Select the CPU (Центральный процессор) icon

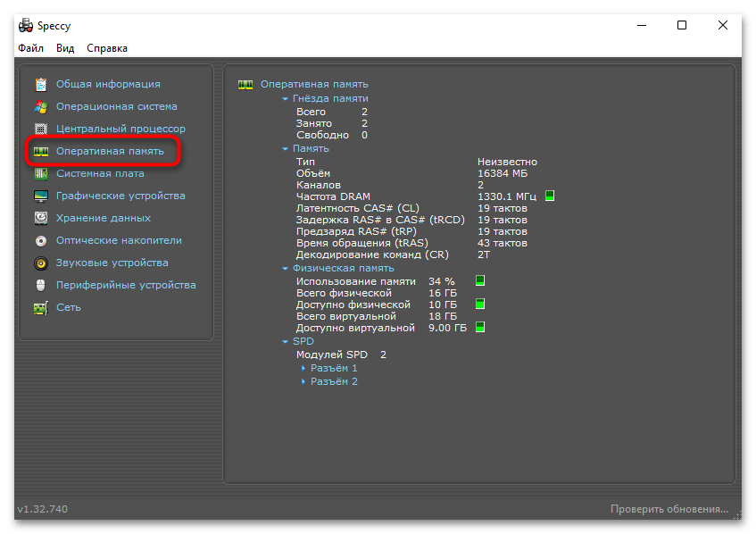pyautogui.click(x=41, y=129)
